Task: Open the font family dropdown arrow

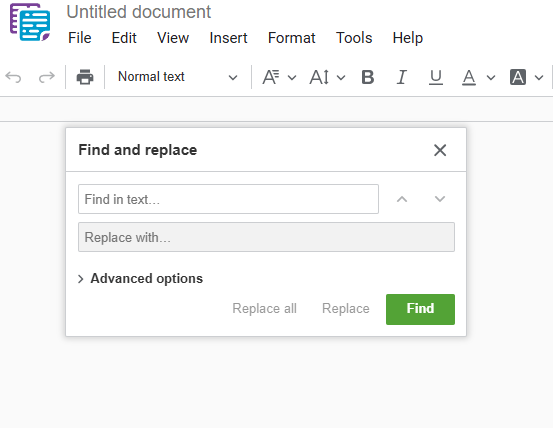Action: [x=292, y=77]
